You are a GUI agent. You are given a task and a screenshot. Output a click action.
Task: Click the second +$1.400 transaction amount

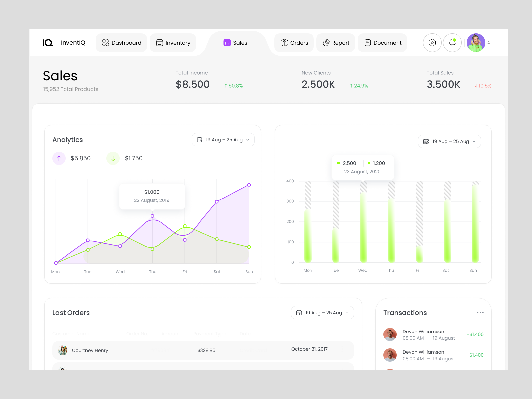(475, 355)
